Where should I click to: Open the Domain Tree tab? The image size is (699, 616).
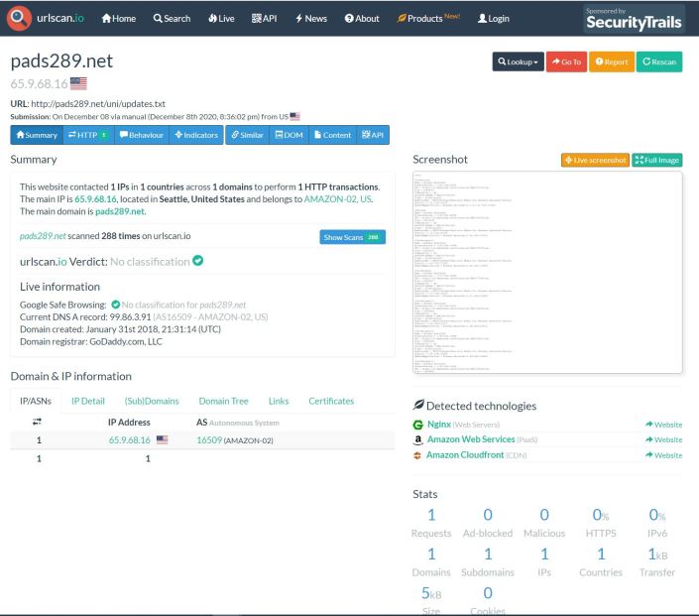223,401
